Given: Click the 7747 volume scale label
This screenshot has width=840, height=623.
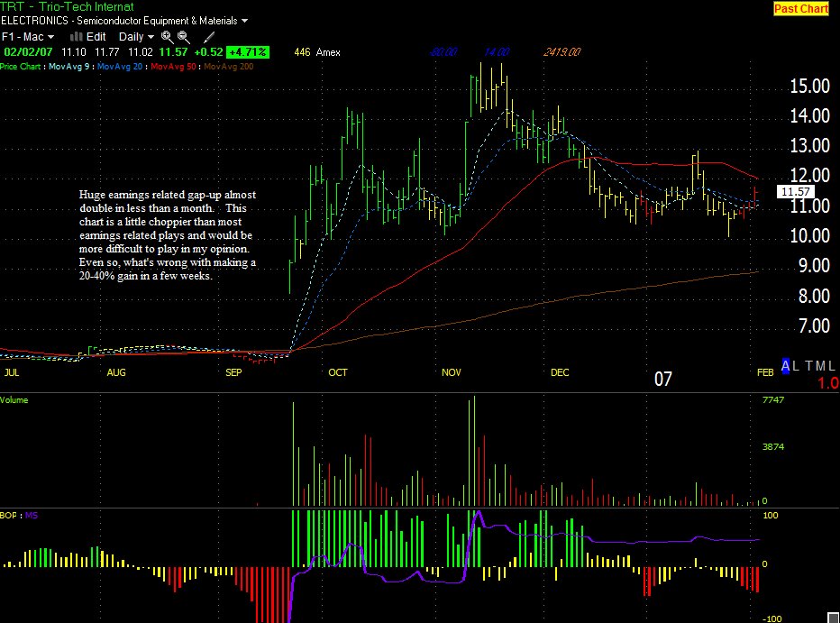Looking at the screenshot, I should click(x=773, y=400).
